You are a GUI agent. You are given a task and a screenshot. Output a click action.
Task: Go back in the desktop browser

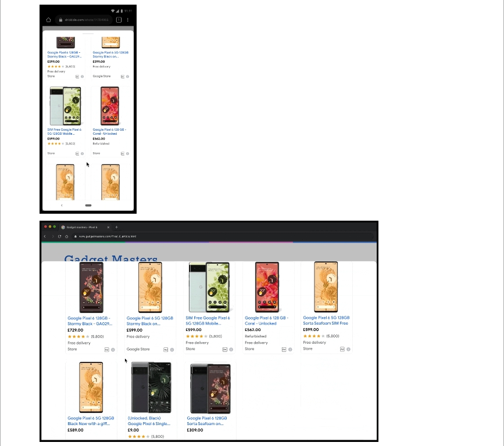tap(45, 236)
